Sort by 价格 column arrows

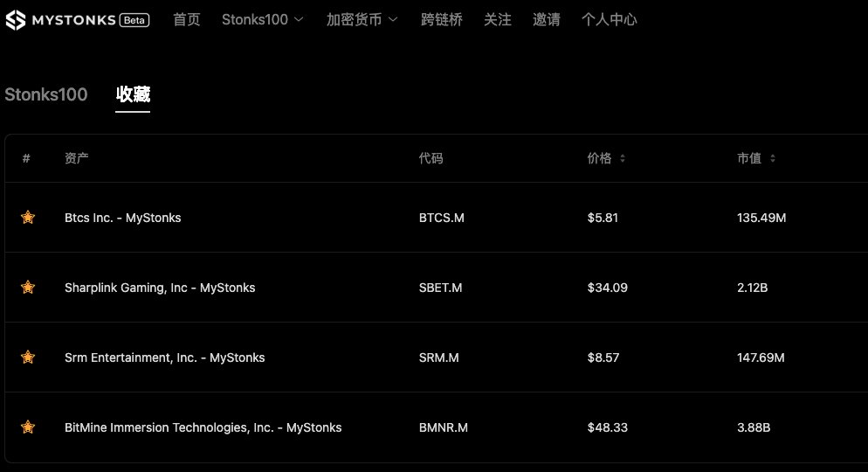point(623,158)
